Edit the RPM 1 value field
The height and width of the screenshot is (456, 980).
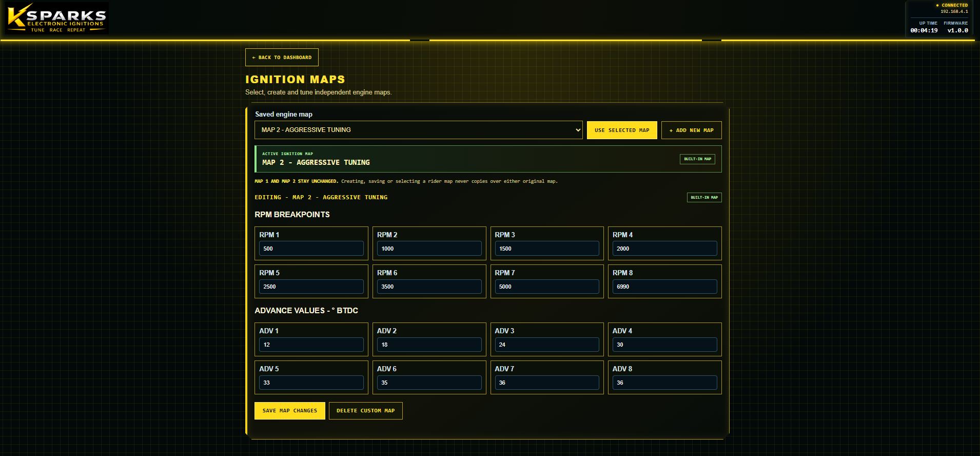click(311, 249)
